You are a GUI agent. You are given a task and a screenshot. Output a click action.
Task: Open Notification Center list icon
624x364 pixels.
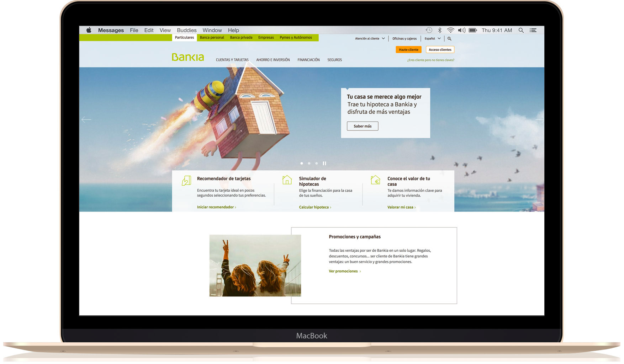tap(533, 30)
